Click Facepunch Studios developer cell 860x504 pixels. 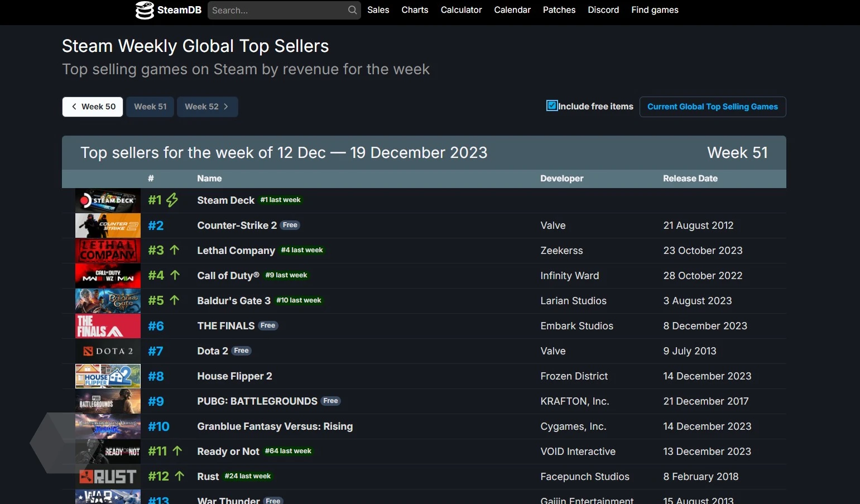tap(585, 477)
